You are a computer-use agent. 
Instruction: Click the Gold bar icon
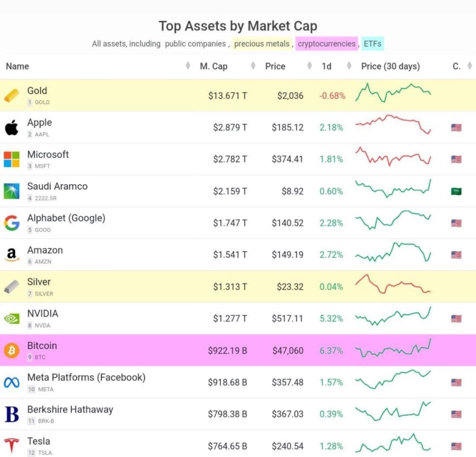[12, 96]
